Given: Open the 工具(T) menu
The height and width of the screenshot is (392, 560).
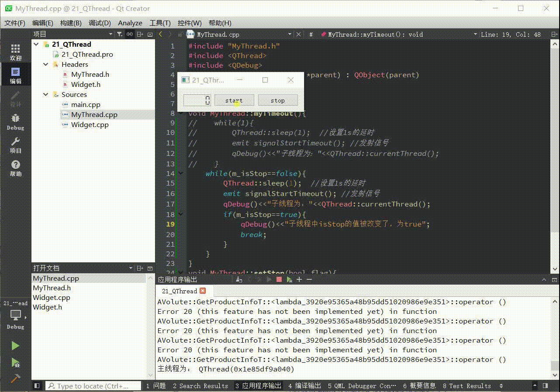Looking at the screenshot, I should click(x=160, y=23).
